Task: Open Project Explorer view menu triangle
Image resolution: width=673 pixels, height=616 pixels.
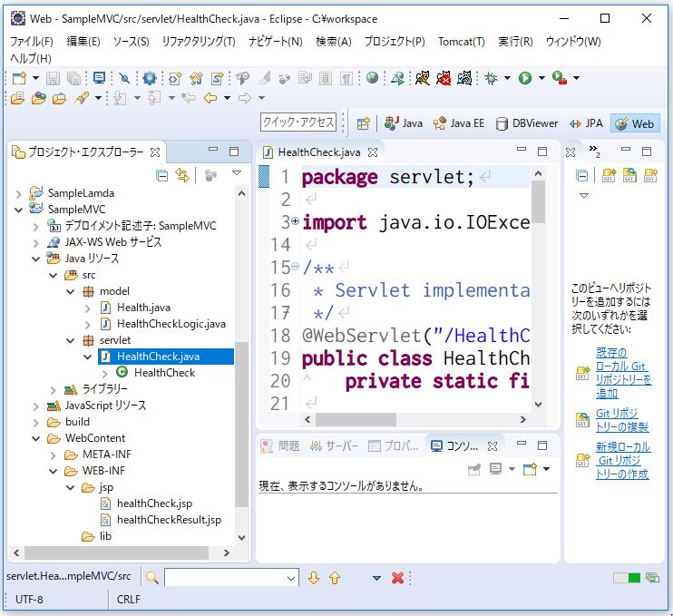Action: tap(237, 173)
